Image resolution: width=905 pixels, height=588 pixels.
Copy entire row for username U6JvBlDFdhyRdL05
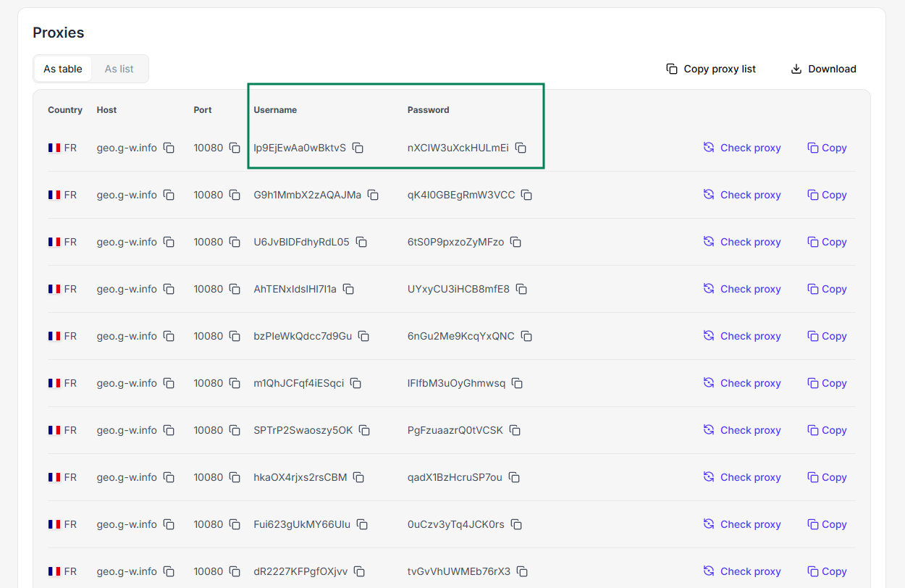[827, 242]
